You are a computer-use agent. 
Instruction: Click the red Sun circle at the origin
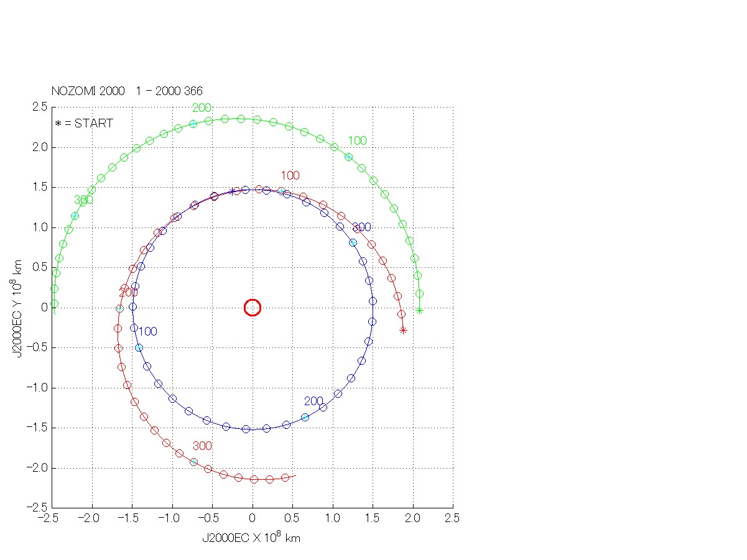tap(253, 308)
